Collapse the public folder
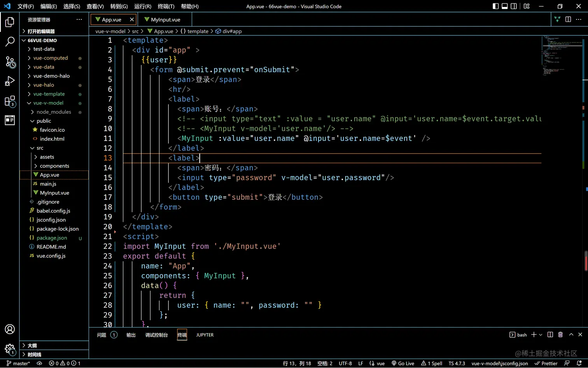The height and width of the screenshot is (368, 588). coord(54,121)
